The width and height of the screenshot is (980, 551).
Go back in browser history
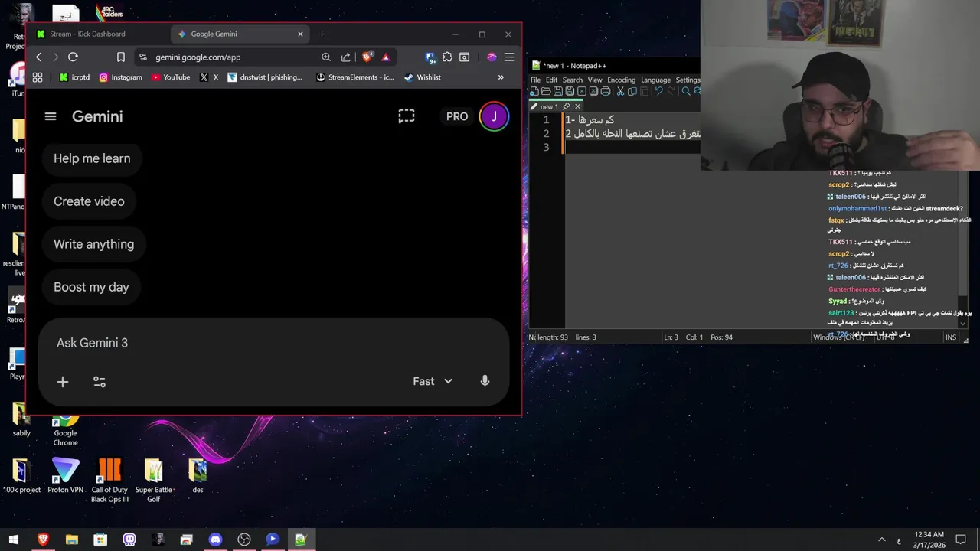pyautogui.click(x=38, y=57)
